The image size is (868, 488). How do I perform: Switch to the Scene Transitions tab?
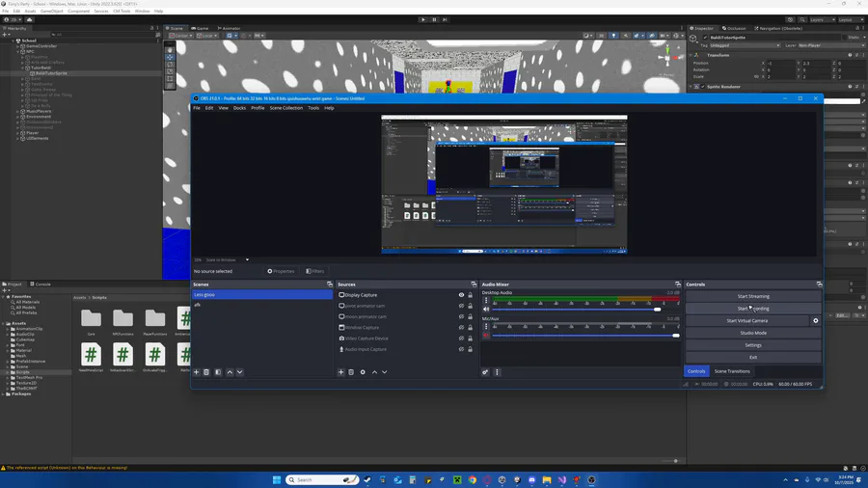click(732, 371)
